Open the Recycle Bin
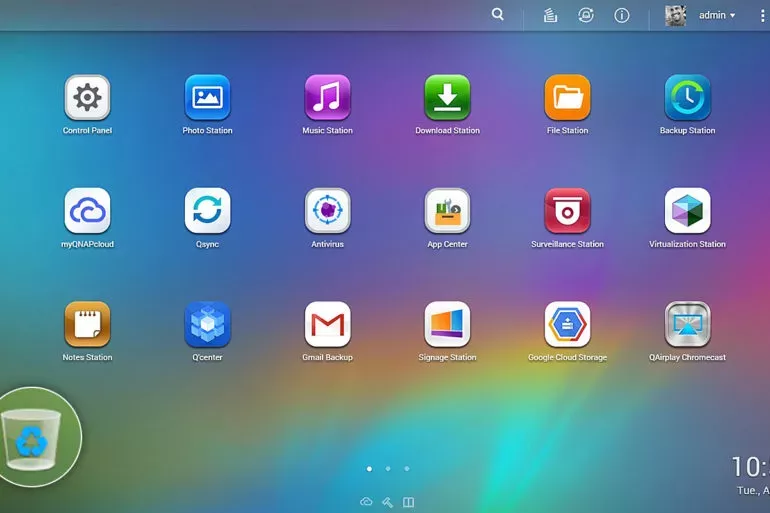Screen dimensions: 770x513 point(35,438)
